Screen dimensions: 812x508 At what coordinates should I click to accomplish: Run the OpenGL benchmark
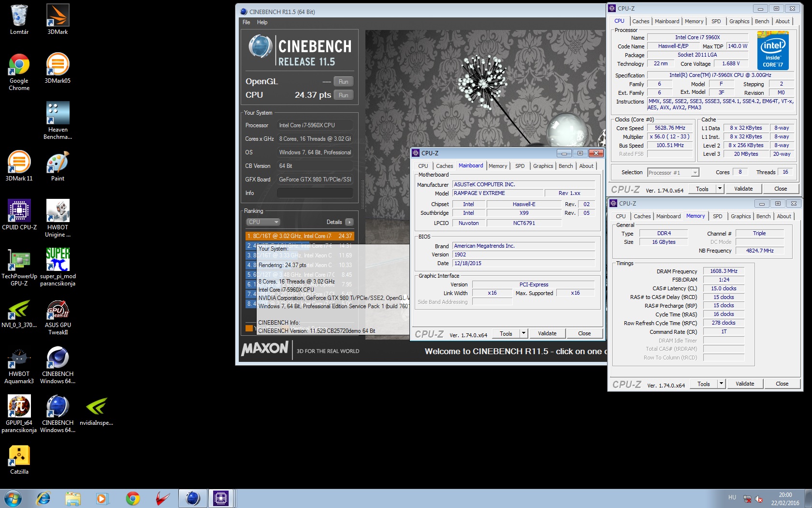point(344,82)
